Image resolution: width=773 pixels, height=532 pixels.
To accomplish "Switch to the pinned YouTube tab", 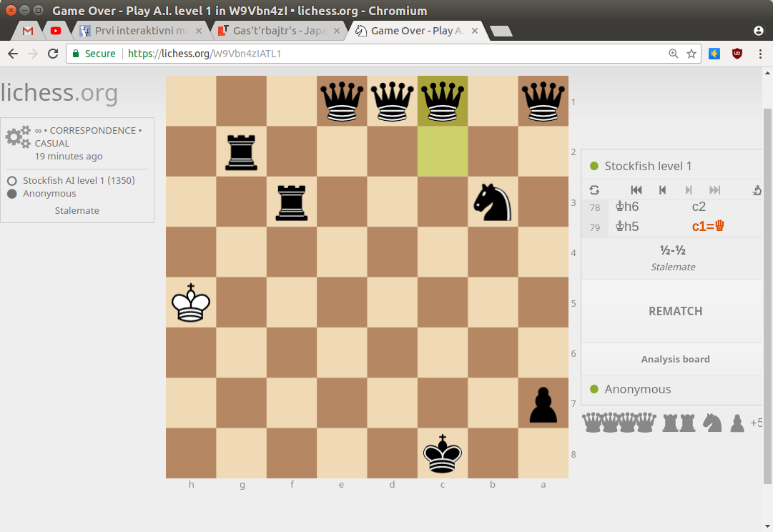I will point(56,31).
